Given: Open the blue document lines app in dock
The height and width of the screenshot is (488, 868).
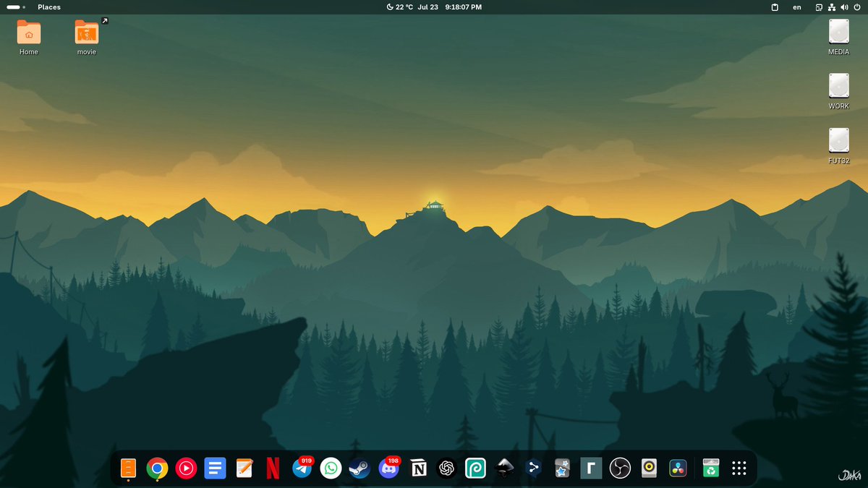Looking at the screenshot, I should click(215, 468).
